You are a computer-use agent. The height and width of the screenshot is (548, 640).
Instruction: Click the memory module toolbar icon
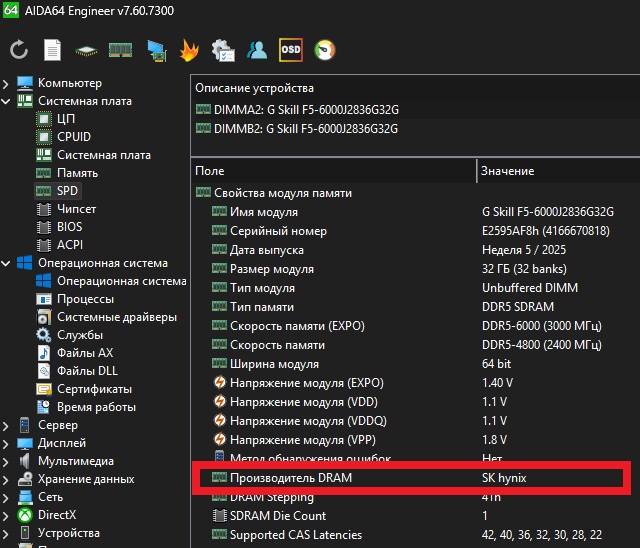tap(120, 50)
